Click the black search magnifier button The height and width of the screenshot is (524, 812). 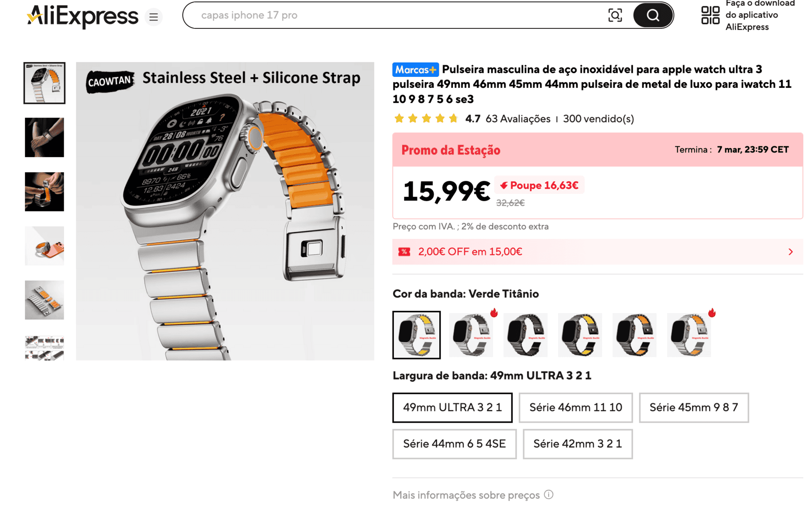653,15
